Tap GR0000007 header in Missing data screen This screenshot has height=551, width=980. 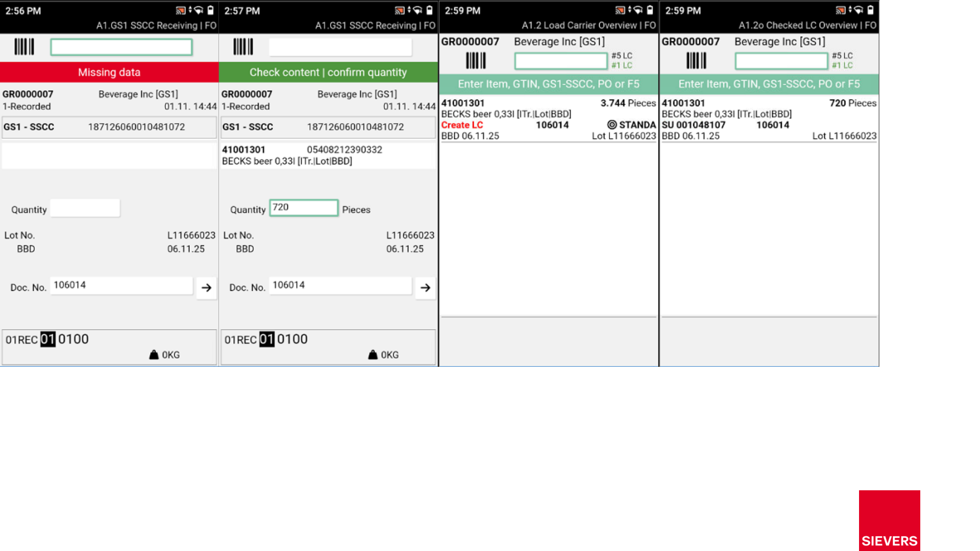pyautogui.click(x=28, y=94)
